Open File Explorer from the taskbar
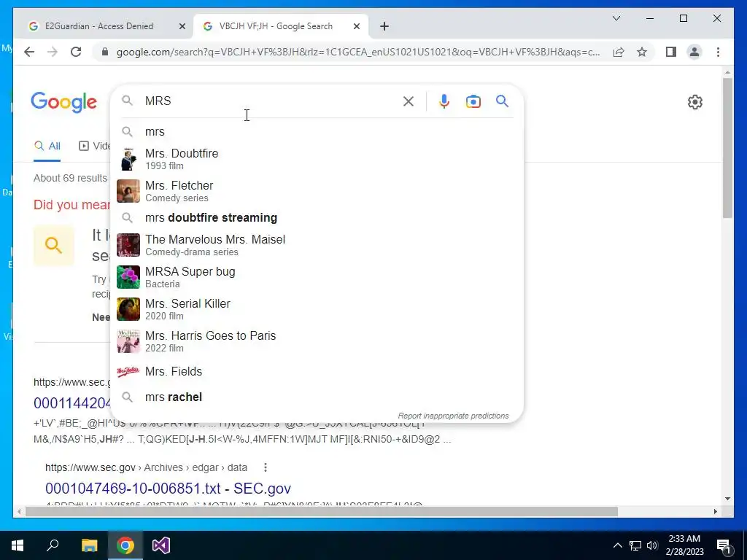The width and height of the screenshot is (747, 560). click(x=89, y=545)
